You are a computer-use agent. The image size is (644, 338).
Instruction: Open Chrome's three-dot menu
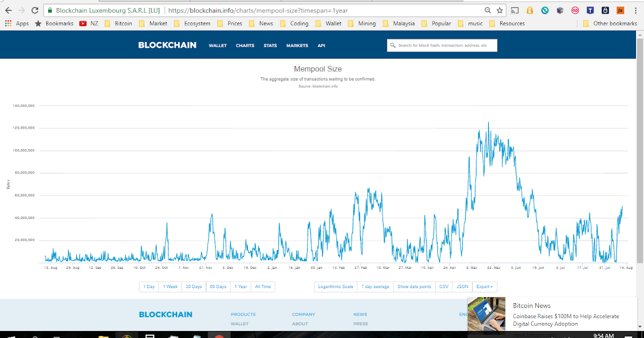[x=635, y=10]
